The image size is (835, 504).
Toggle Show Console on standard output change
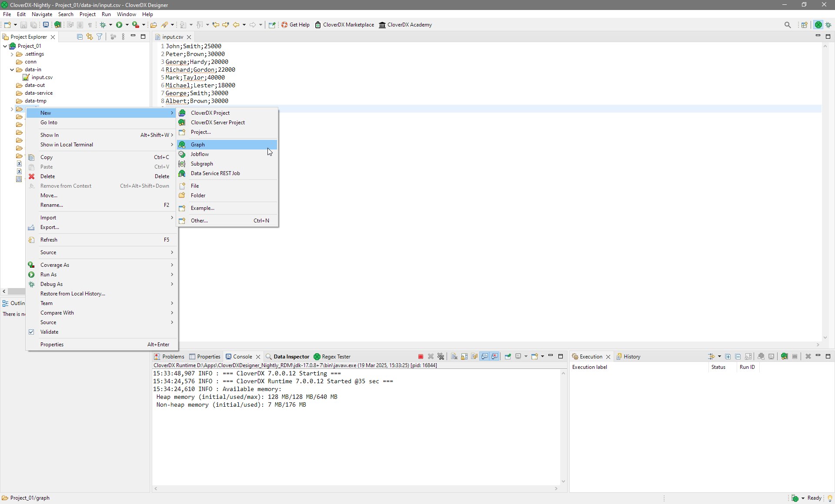point(484,357)
